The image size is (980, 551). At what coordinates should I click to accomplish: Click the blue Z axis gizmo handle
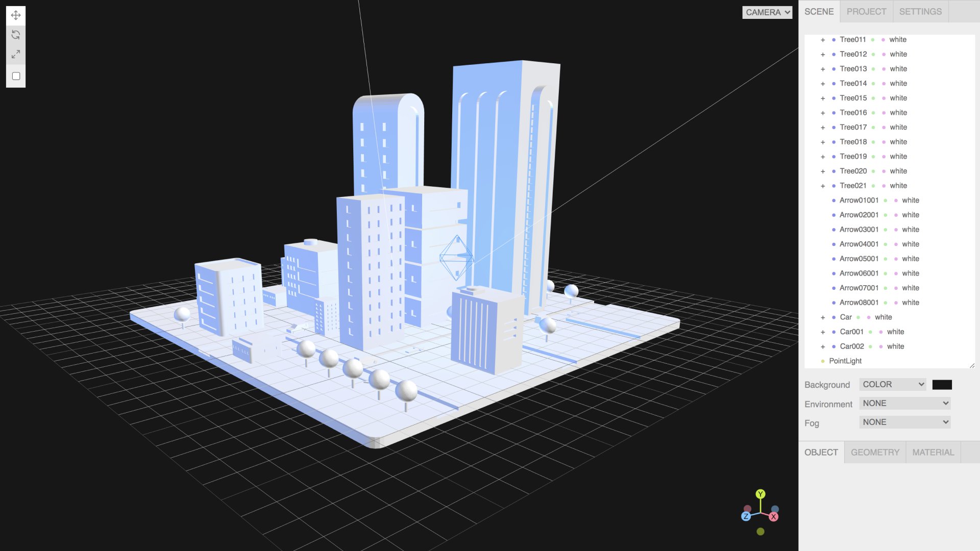(x=746, y=516)
